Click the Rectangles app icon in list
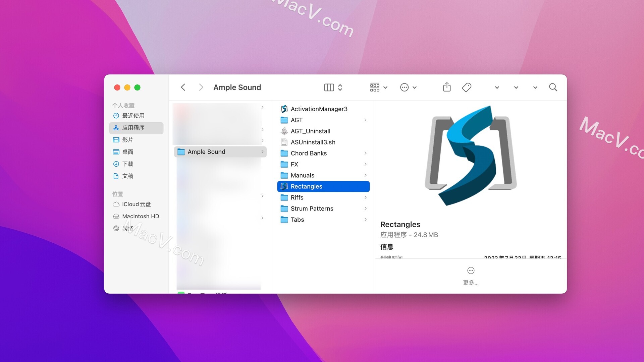This screenshot has height=362, width=644. [x=284, y=186]
